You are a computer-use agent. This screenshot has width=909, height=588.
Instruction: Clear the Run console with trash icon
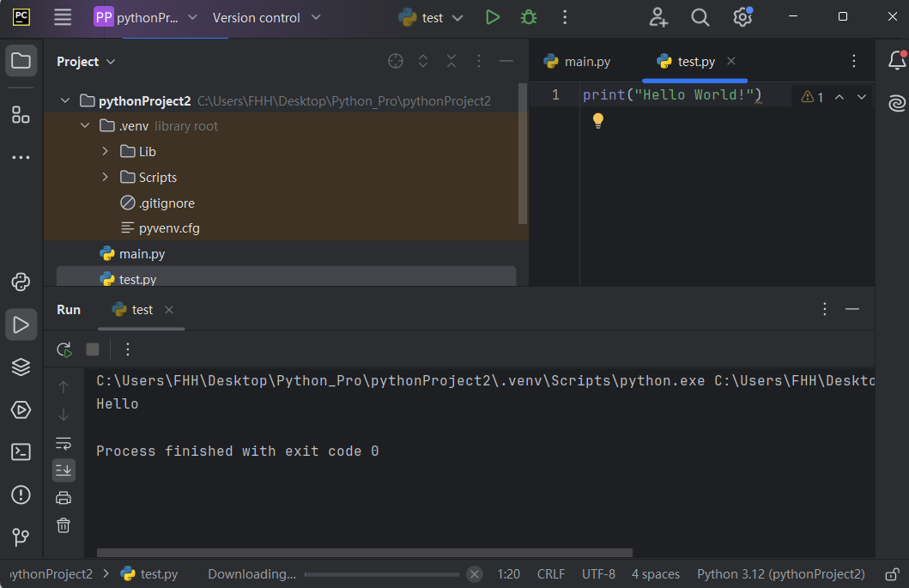coord(64,525)
